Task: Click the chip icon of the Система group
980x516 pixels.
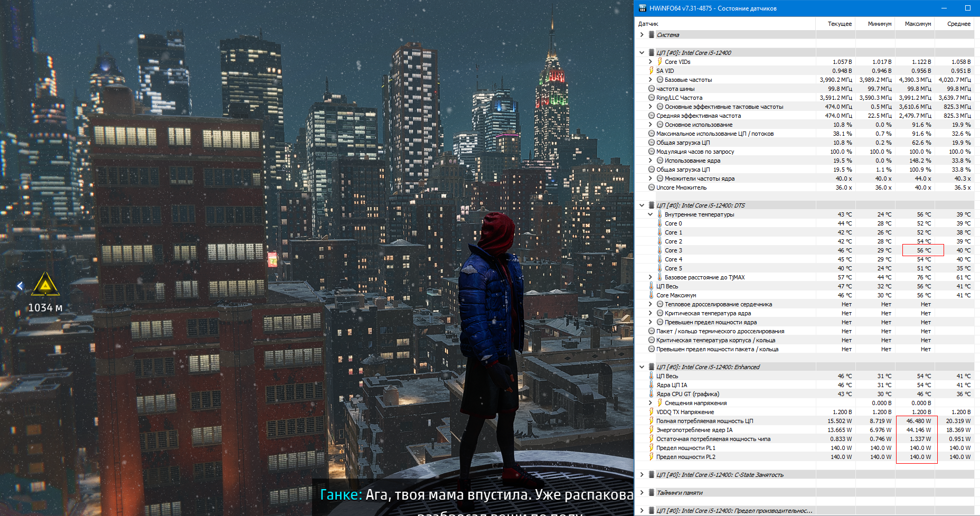Action: pos(652,35)
